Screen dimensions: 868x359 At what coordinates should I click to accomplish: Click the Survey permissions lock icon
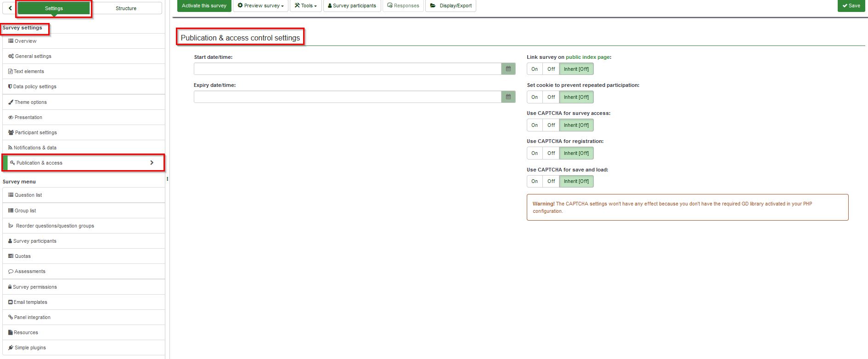tap(10, 287)
